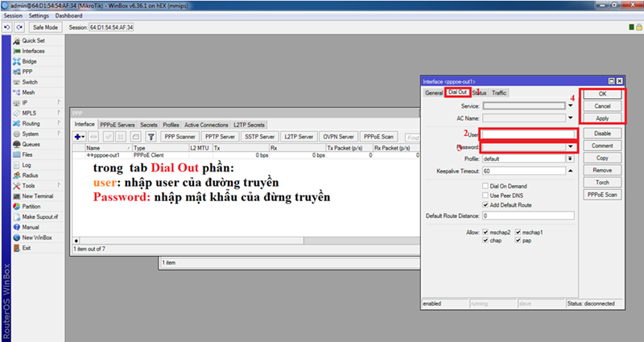
Task: Expand the AC Name dropdown arrow
Action: pos(571,118)
